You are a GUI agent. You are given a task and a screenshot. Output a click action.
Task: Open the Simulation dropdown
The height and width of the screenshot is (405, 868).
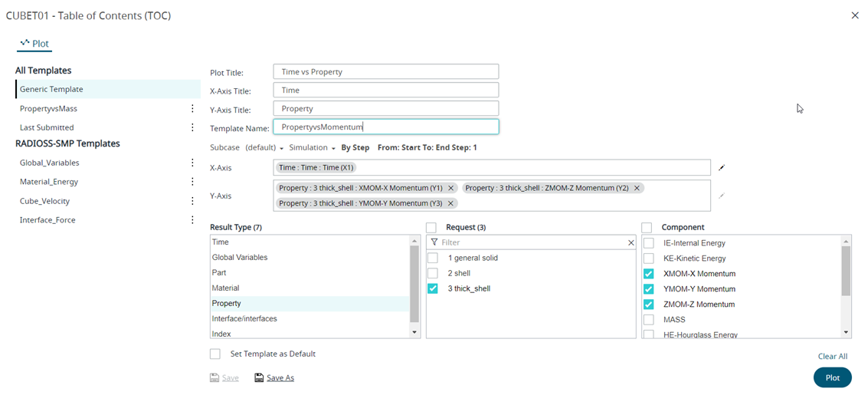click(312, 148)
